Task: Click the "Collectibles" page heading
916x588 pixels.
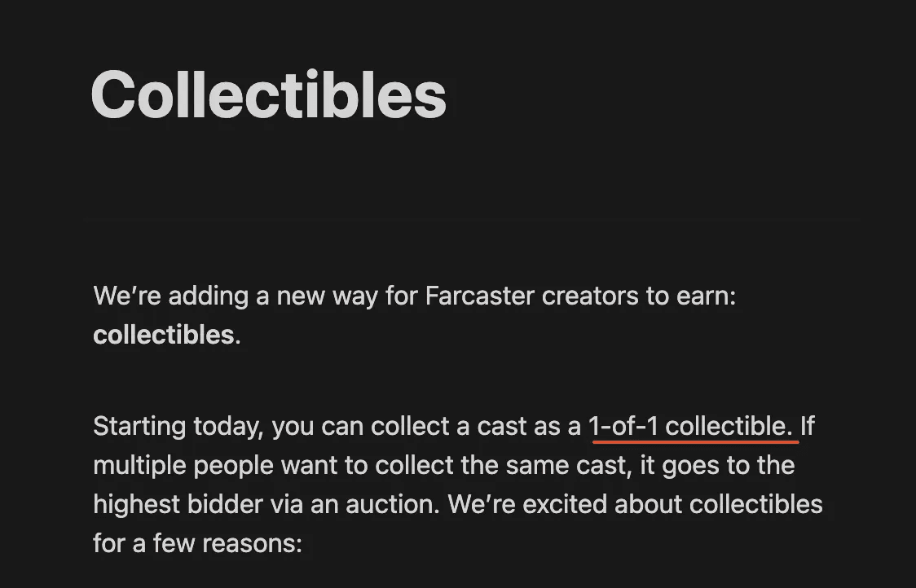Action: pos(269,95)
